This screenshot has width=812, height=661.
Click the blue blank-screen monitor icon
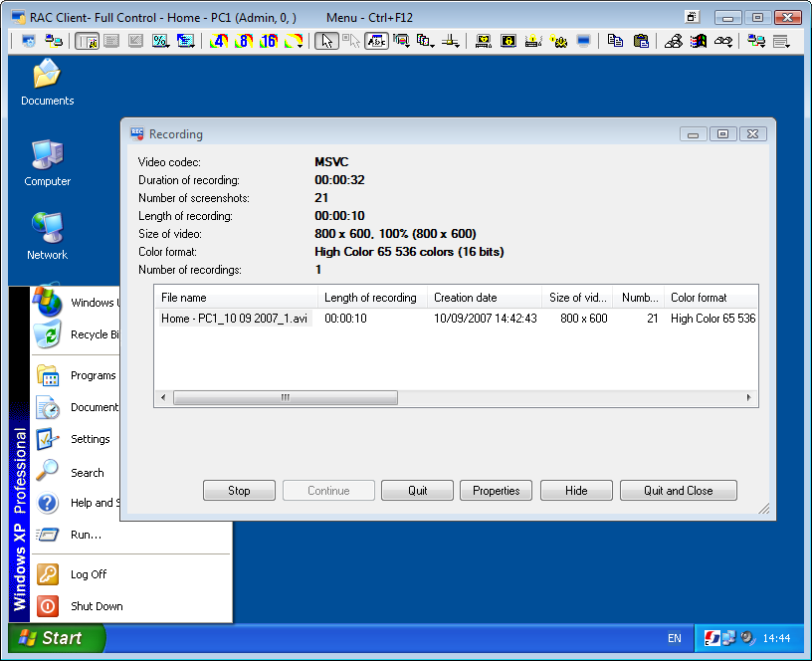[x=583, y=41]
